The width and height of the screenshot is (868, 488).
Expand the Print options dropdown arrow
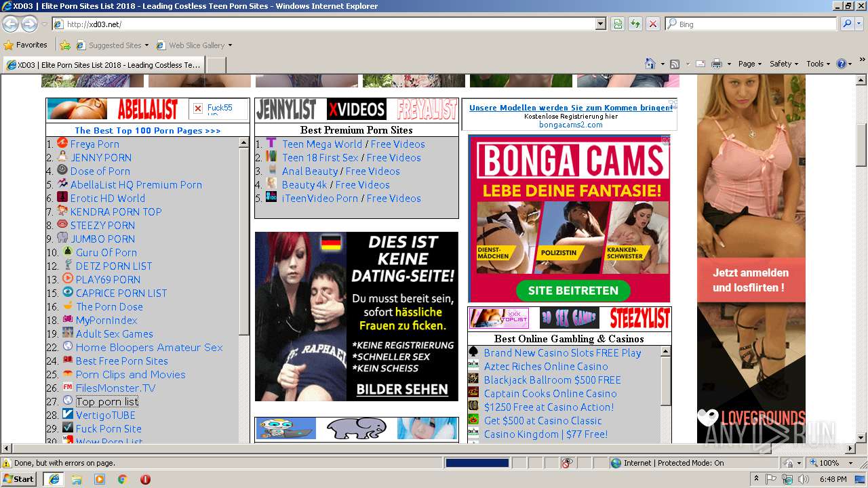click(729, 64)
